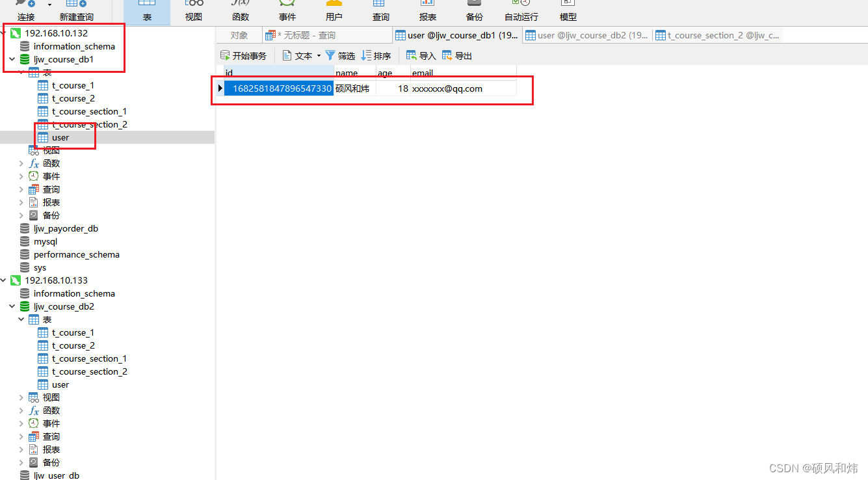This screenshot has width=868, height=480.
Task: Select the 函数 toolbar button
Action: coord(241,11)
